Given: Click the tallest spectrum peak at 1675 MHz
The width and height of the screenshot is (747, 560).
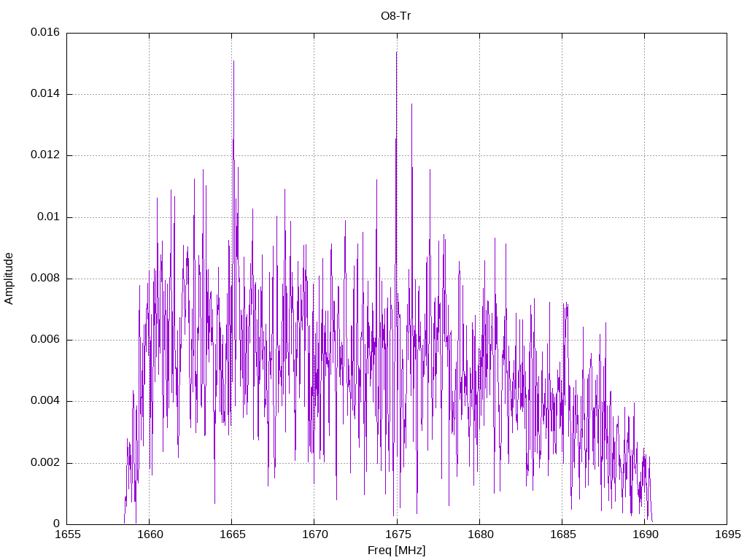Looking at the screenshot, I should tap(396, 52).
